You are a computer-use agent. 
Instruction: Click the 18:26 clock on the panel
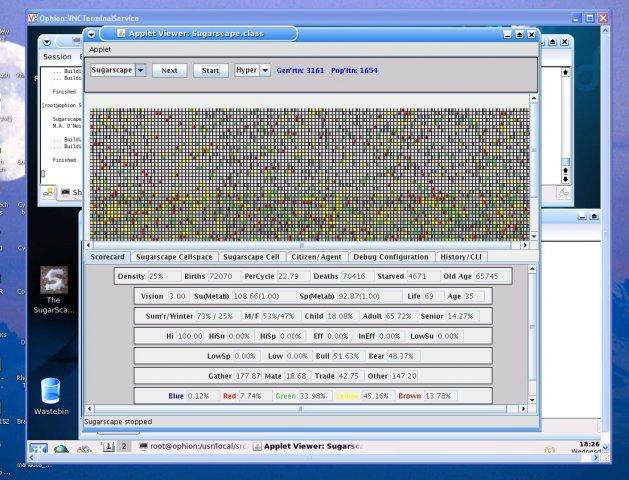point(589,444)
